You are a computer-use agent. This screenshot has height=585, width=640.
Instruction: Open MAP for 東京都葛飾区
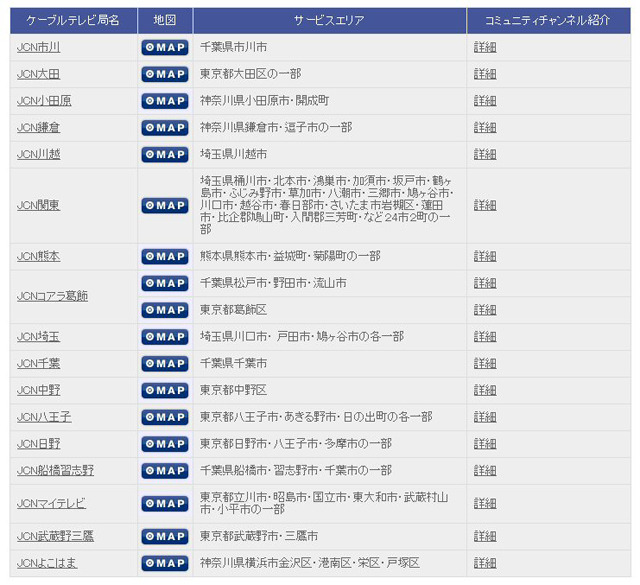pyautogui.click(x=165, y=310)
